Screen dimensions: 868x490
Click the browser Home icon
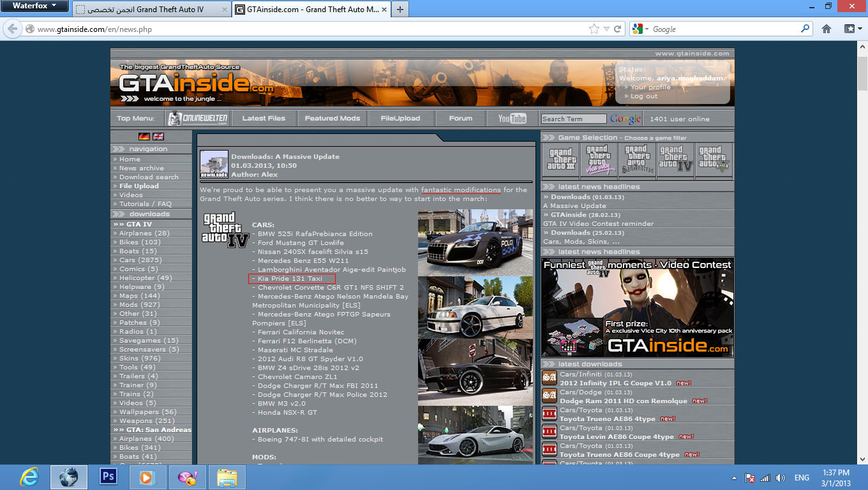pyautogui.click(x=827, y=29)
